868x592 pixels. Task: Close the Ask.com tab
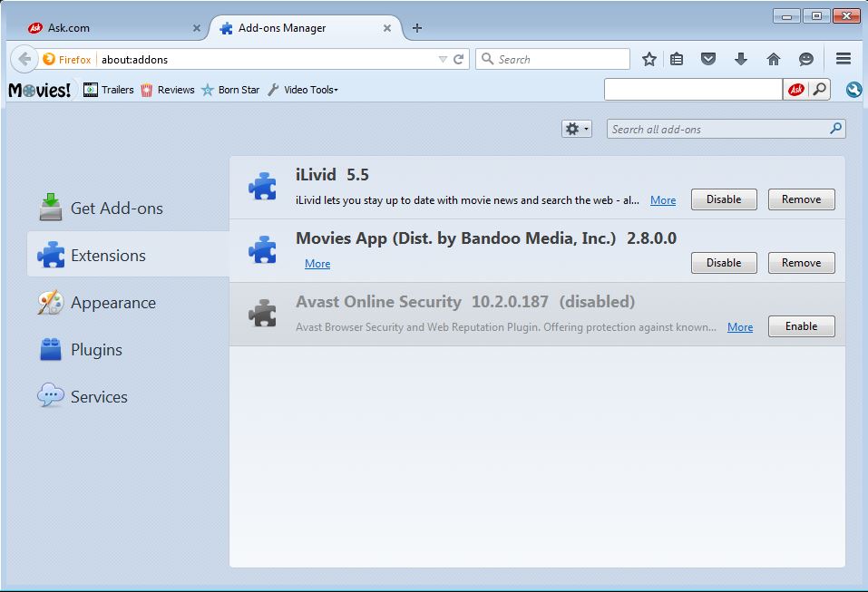pos(197,28)
